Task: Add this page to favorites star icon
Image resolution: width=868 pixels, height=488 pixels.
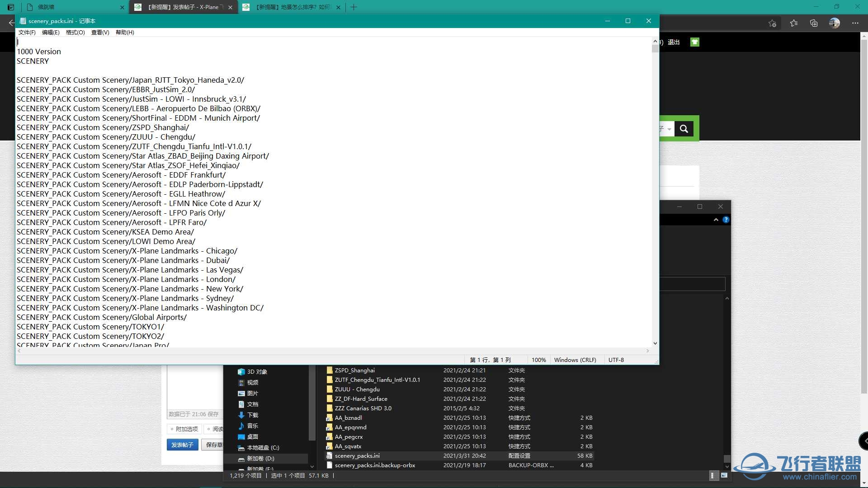Action: pyautogui.click(x=772, y=23)
